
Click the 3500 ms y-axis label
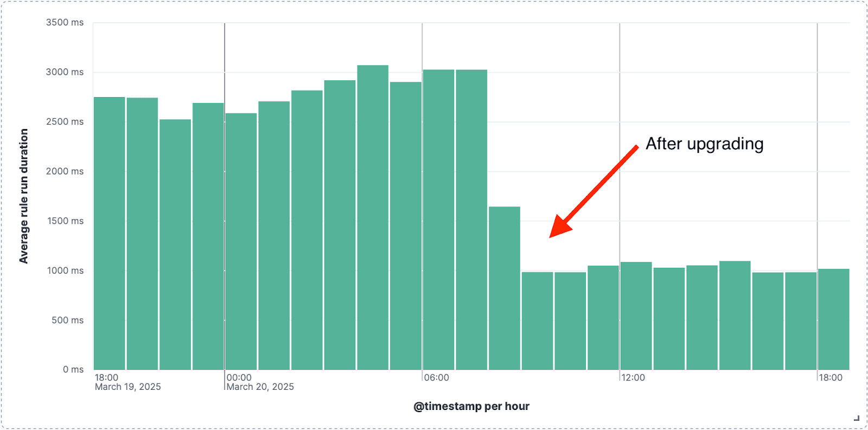(65, 22)
